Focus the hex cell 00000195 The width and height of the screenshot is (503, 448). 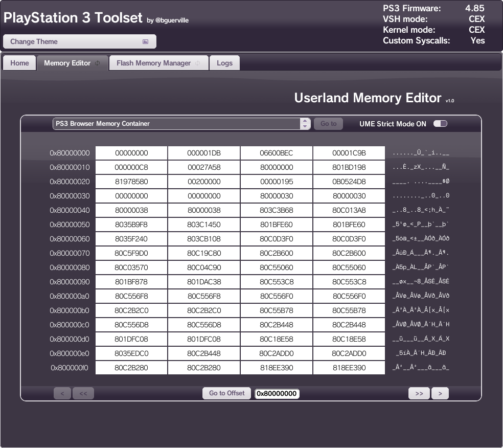point(277,182)
